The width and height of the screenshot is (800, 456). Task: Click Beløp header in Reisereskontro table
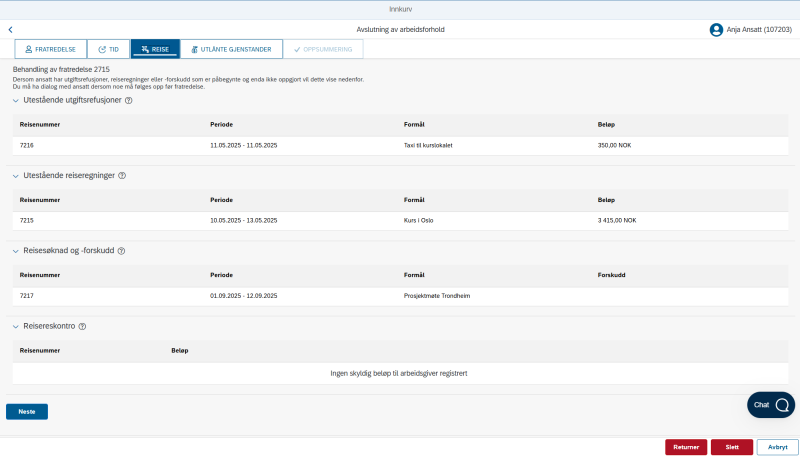pos(180,350)
